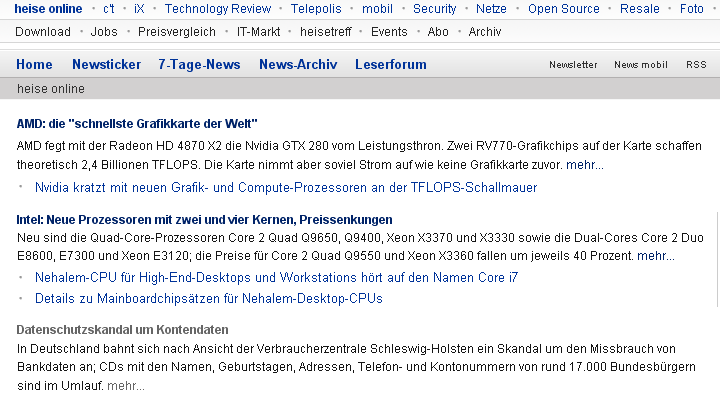Open Details zu Mainboardchipsätzen link
The image size is (720, 407).
pyautogui.click(x=209, y=299)
